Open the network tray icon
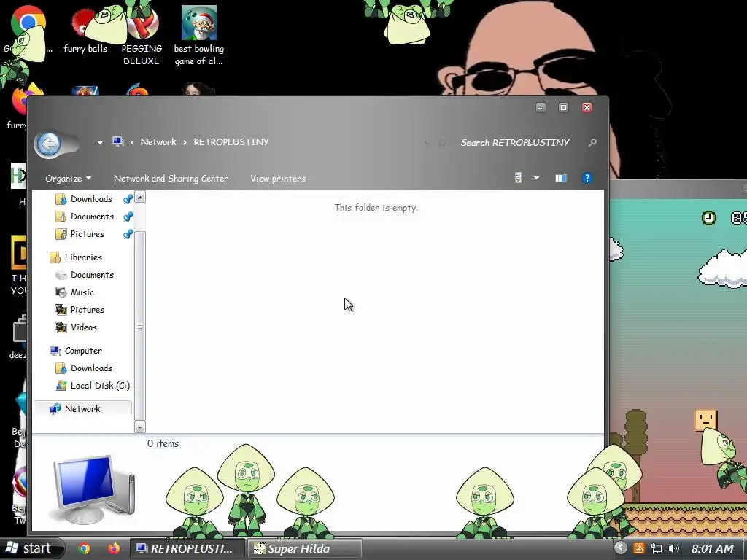Viewport: 747px width, 560px height. pyautogui.click(x=657, y=548)
